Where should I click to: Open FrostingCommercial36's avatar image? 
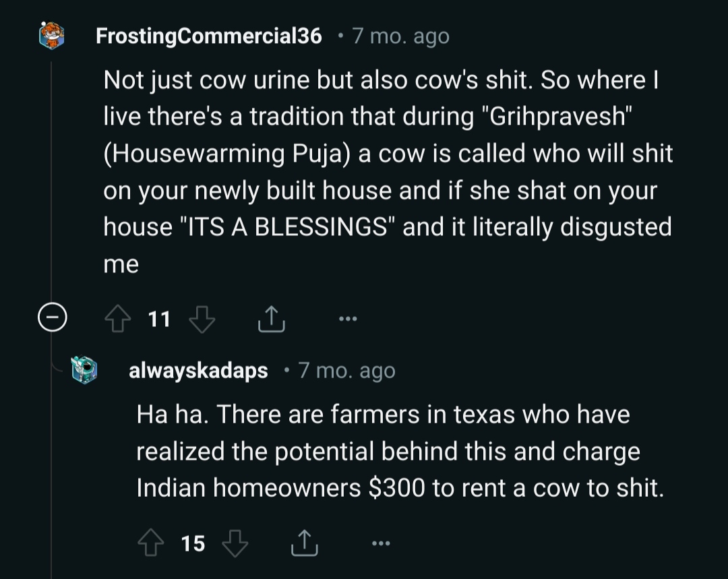(52, 35)
